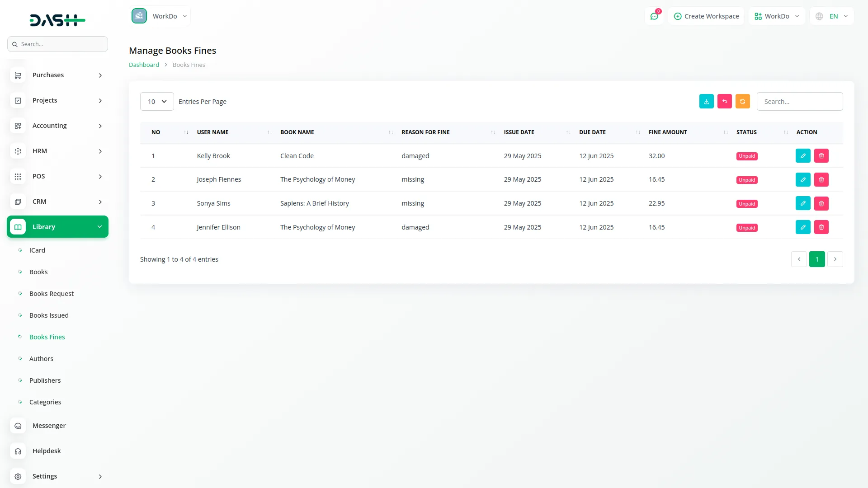Open the Helpdesk headset icon
The width and height of the screenshot is (868, 488).
coord(18,451)
